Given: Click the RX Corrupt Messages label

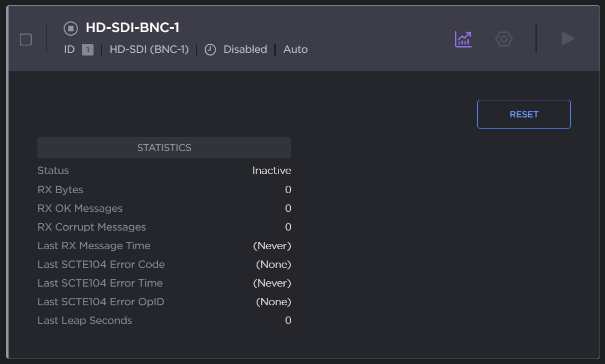Looking at the screenshot, I should (x=91, y=227).
